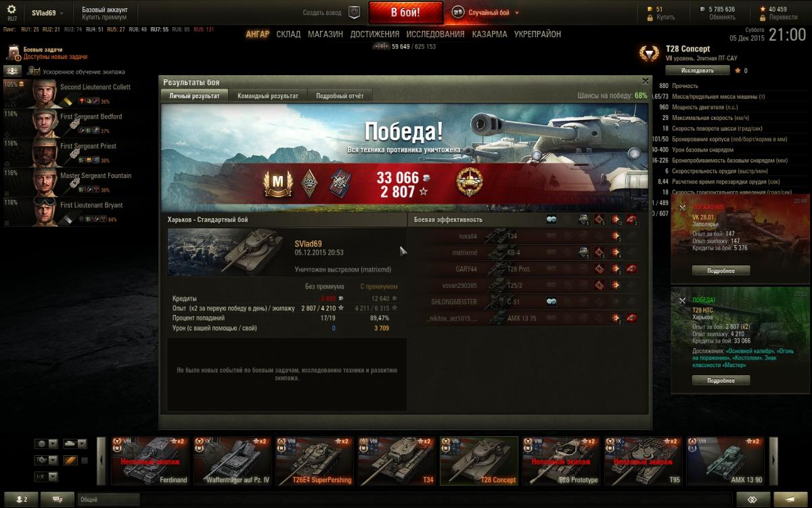Select the Mastery badge 'M' medal
Image resolution: width=812 pixels, height=508 pixels.
276,183
